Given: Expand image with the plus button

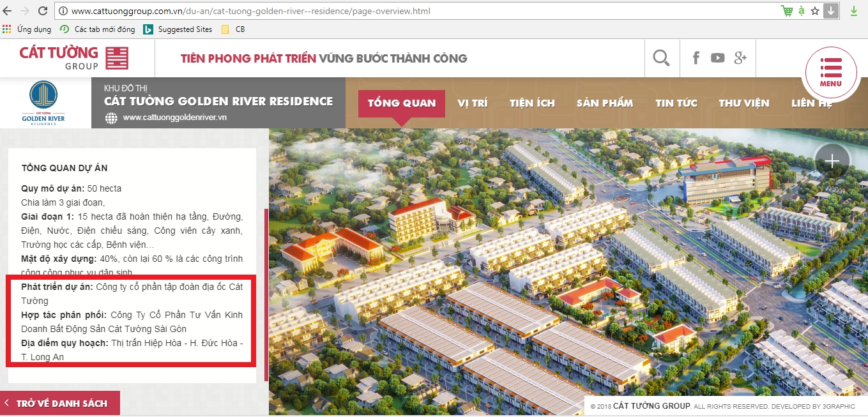Looking at the screenshot, I should pos(832,161).
